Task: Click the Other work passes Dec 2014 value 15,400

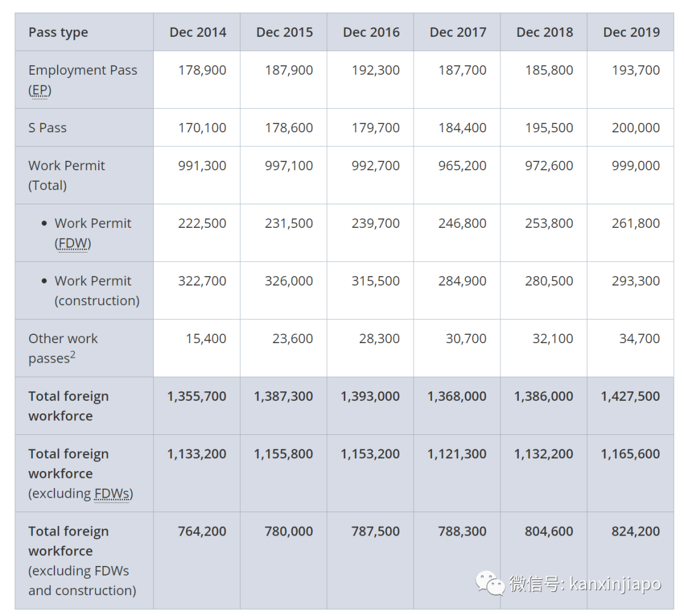Action: click(x=206, y=339)
